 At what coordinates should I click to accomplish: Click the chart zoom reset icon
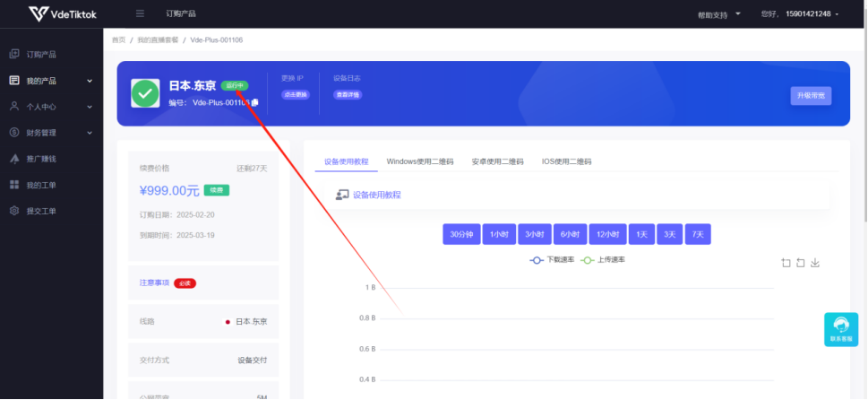[x=800, y=263]
